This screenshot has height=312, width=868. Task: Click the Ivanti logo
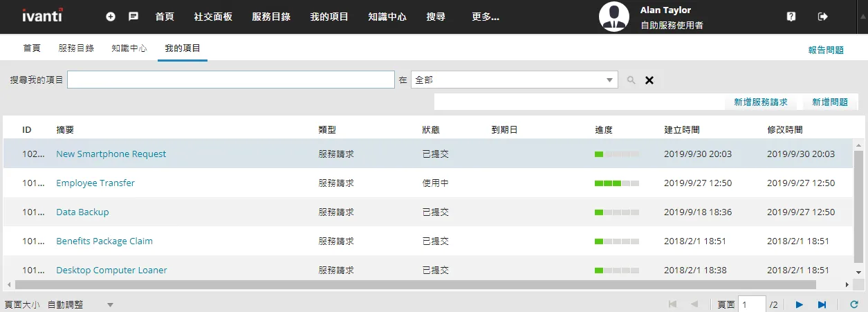43,16
